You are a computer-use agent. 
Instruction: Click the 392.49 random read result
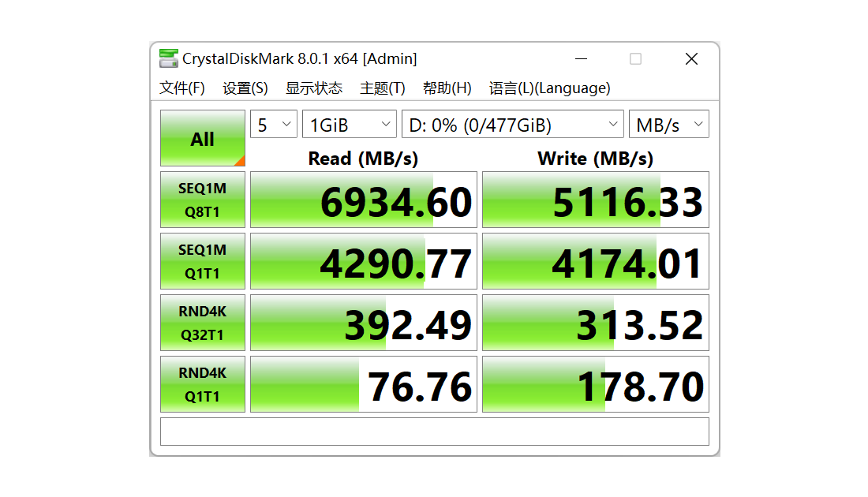click(364, 323)
